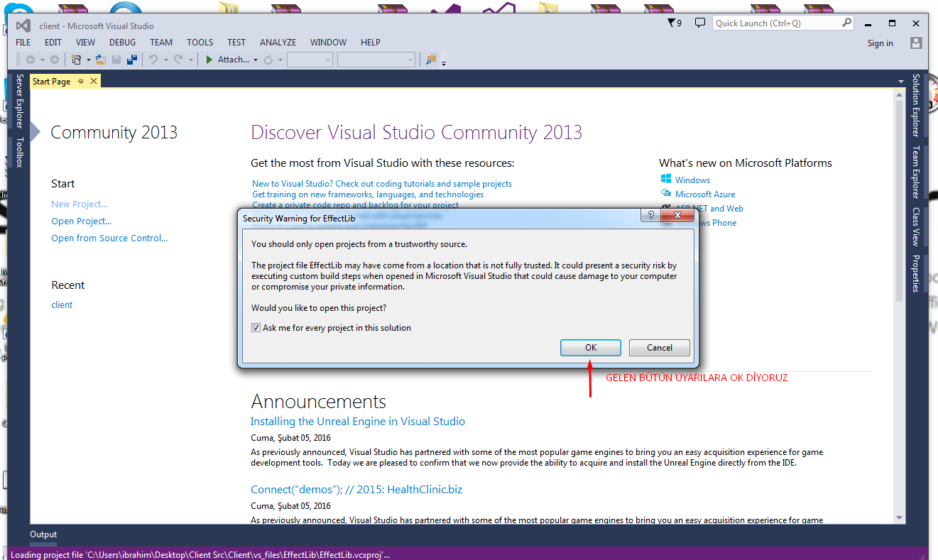Expand the New Project dropdown arrow
Image resolution: width=938 pixels, height=560 pixels.
click(x=88, y=60)
